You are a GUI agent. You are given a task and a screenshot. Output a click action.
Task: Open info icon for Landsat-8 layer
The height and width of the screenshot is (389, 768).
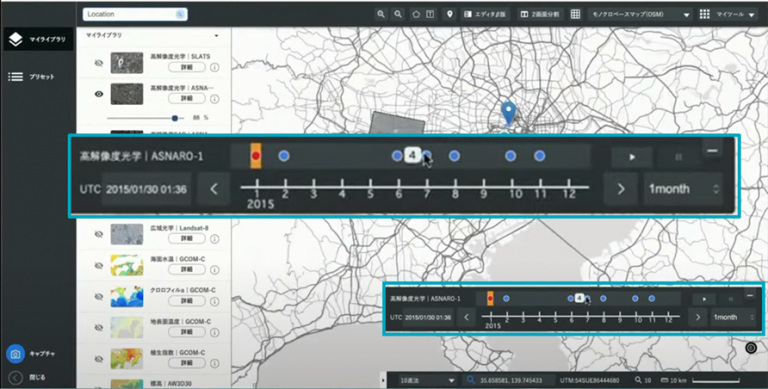215,239
